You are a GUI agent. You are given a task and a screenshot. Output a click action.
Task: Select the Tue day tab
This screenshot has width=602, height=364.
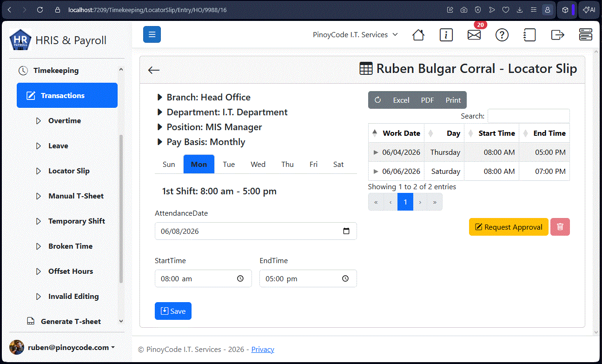pos(229,164)
